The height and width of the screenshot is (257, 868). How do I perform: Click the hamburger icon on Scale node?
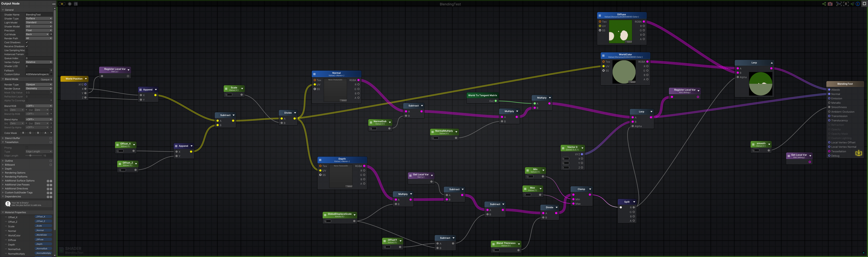click(x=226, y=89)
